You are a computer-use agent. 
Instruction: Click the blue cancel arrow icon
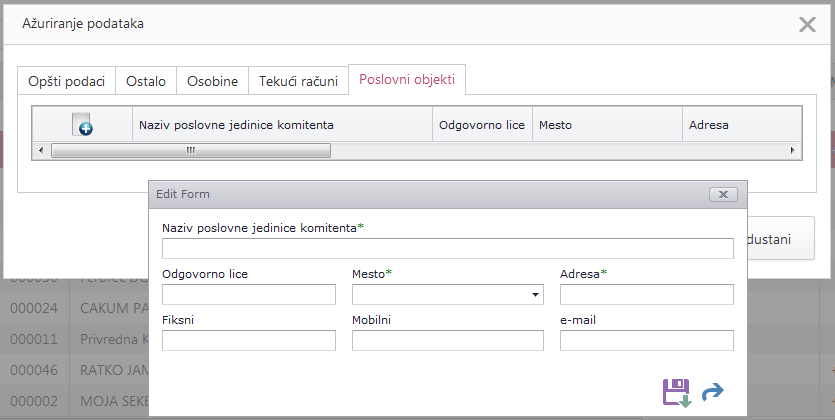coord(713,393)
